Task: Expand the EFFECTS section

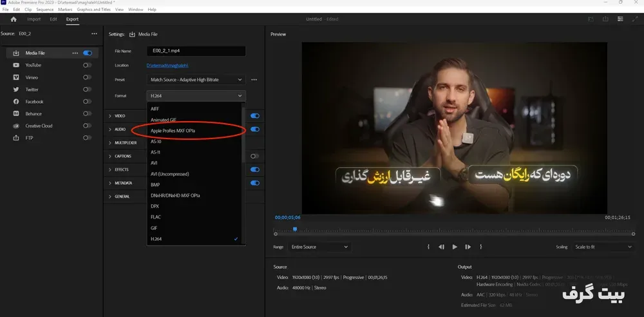Action: coord(110,169)
